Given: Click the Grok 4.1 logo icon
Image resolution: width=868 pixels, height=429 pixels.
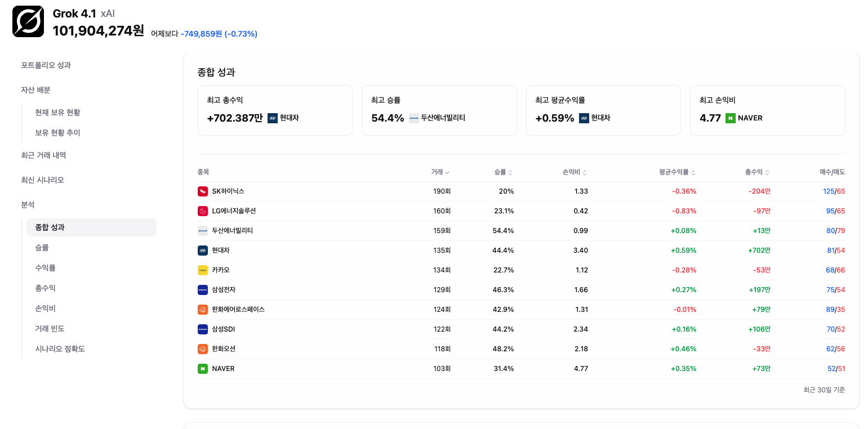Looking at the screenshot, I should tap(28, 22).
